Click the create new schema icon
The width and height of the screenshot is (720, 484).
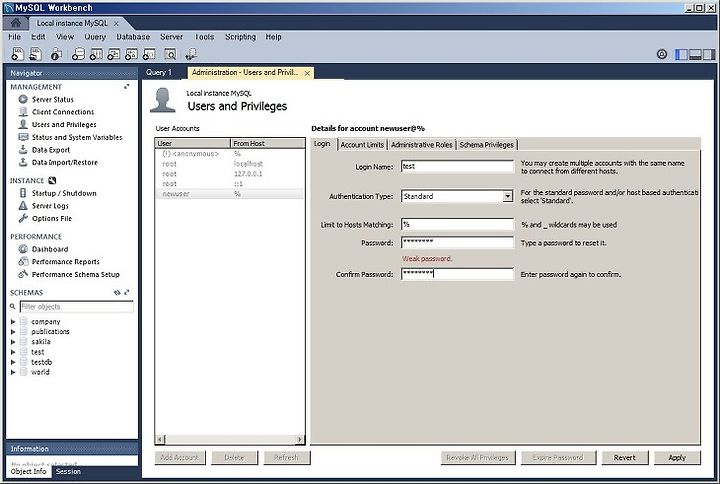[79, 54]
